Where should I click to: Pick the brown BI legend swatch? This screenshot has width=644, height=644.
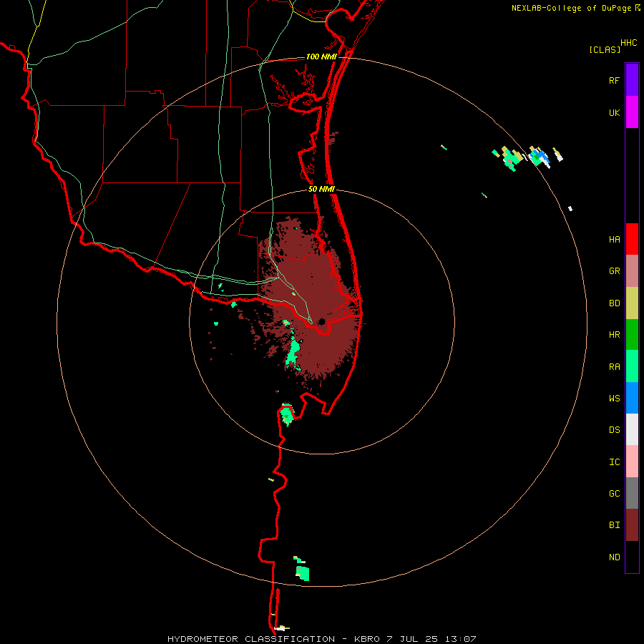(x=632, y=525)
